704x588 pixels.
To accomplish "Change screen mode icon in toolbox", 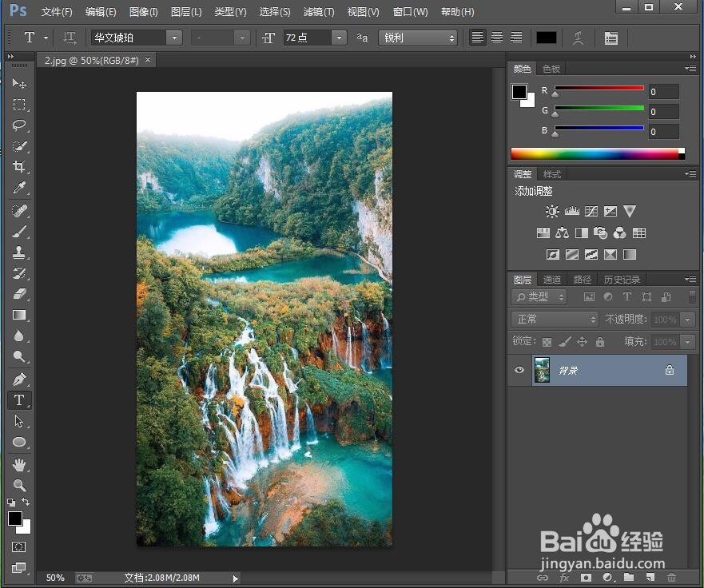I will pos(19,567).
